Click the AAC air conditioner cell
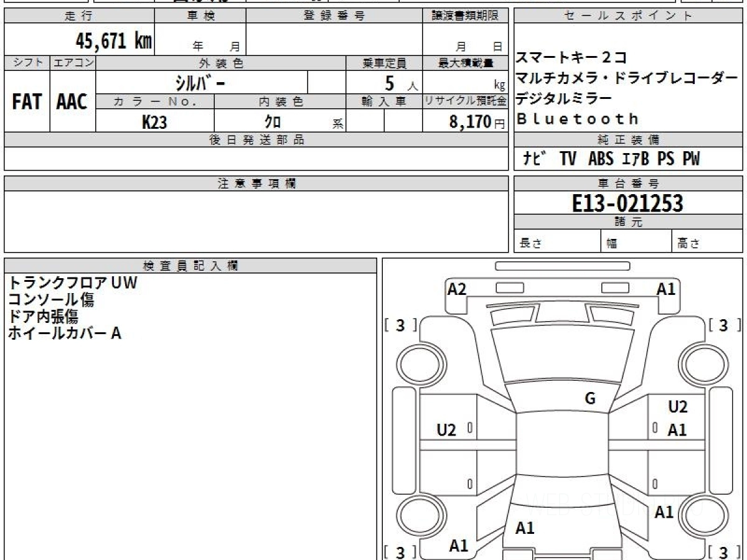Viewport: 747px width, 560px height. (72, 102)
